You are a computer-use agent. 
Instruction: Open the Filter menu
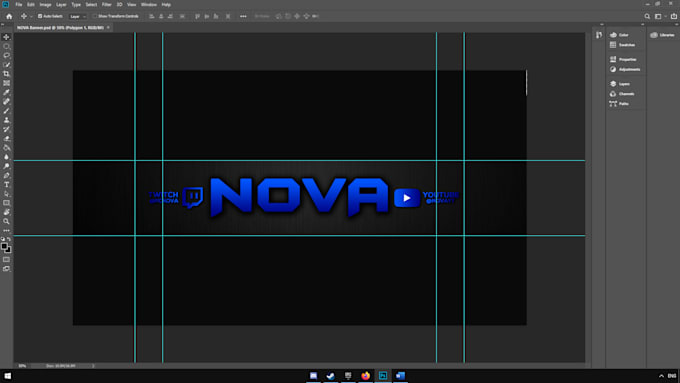107,4
